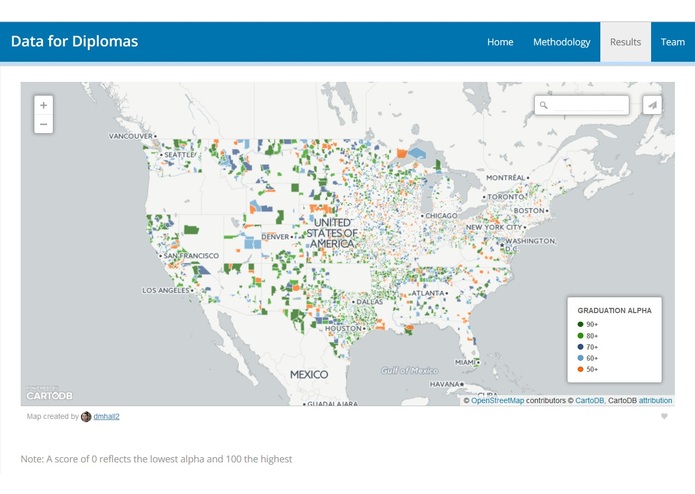
Task: Click the Chicago city label
Action: point(441,216)
